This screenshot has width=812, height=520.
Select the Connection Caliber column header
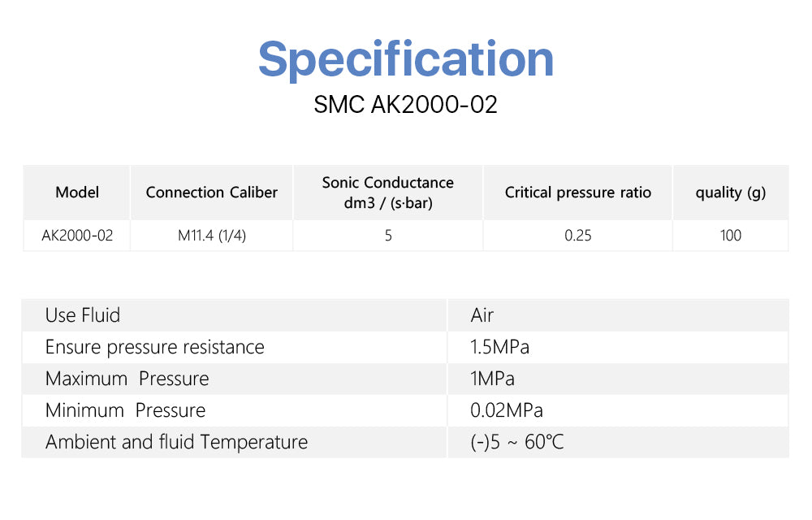point(212,193)
